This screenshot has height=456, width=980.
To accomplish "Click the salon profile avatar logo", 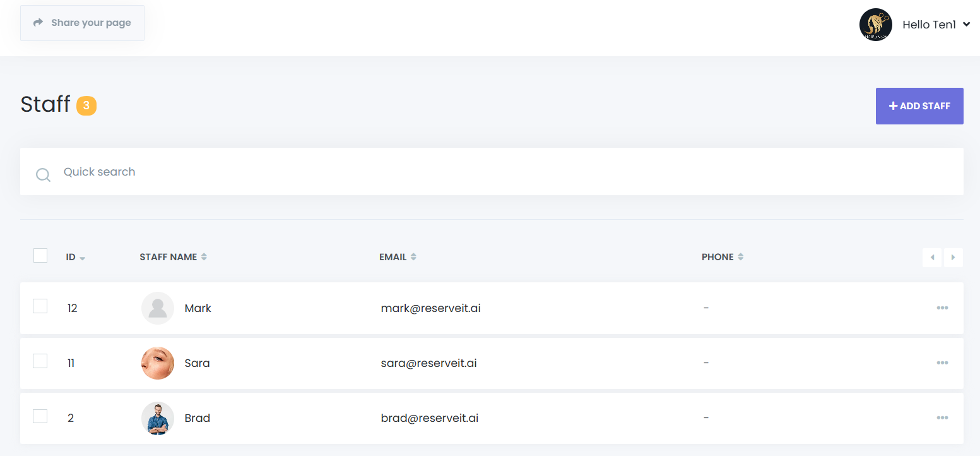I will click(x=876, y=25).
